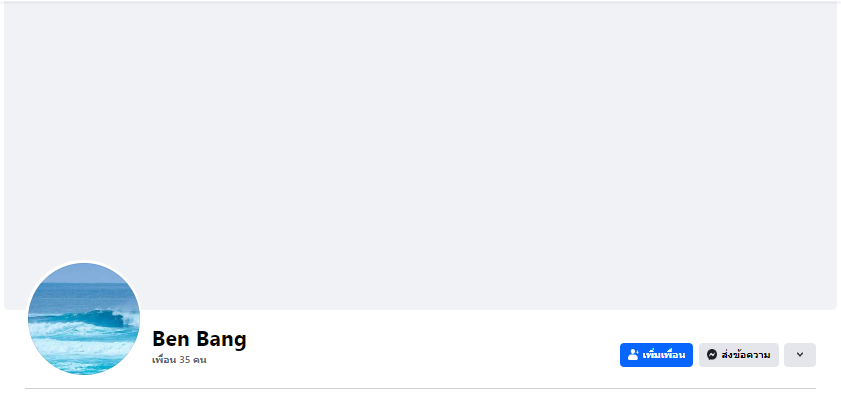Open Ben Bang's ocean wave profile picture
Image resolution: width=841 pixels, height=396 pixels.
click(84, 319)
